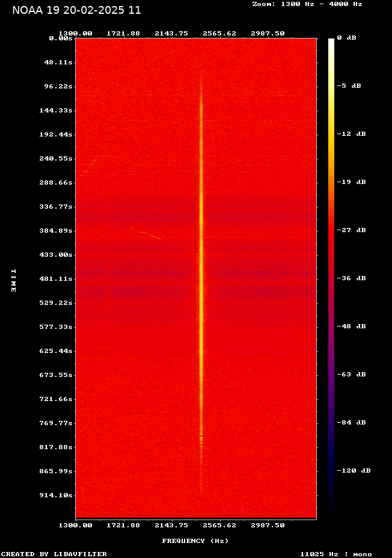Select the '-84 dB' legend label
The height and width of the screenshot is (558, 392).
click(352, 423)
